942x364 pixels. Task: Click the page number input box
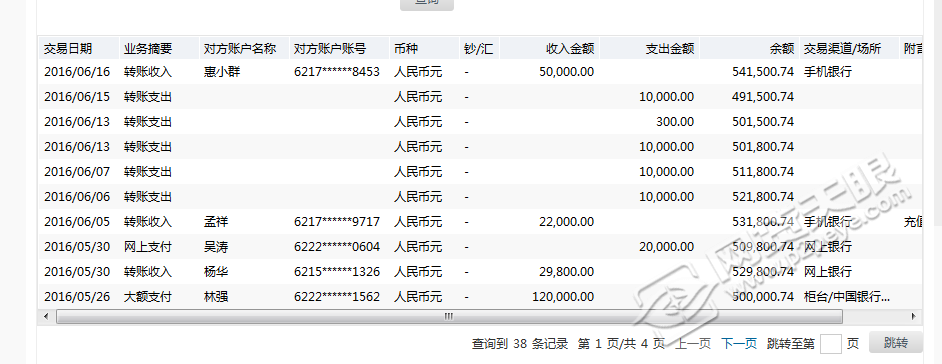point(831,344)
